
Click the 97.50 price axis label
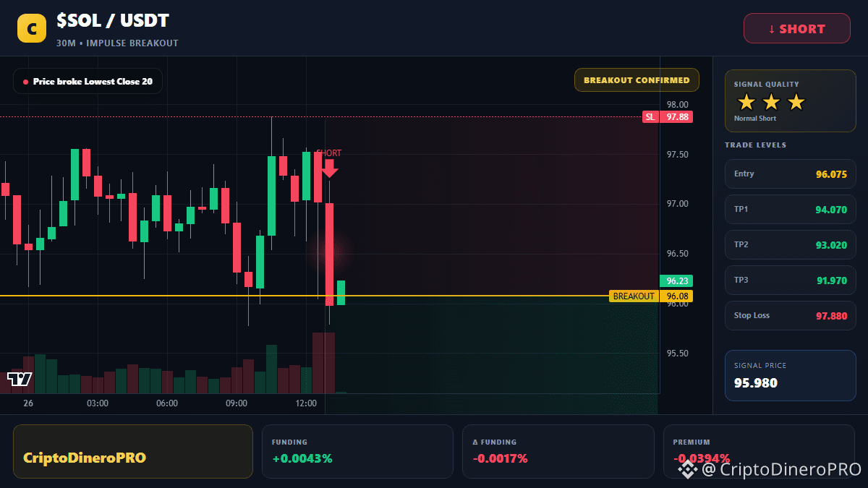pyautogui.click(x=678, y=155)
